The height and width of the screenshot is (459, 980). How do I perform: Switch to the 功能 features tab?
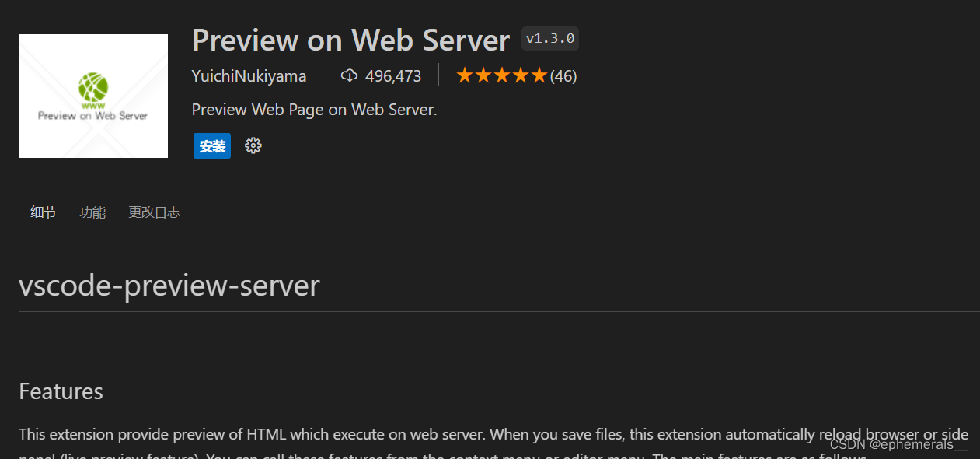click(92, 212)
